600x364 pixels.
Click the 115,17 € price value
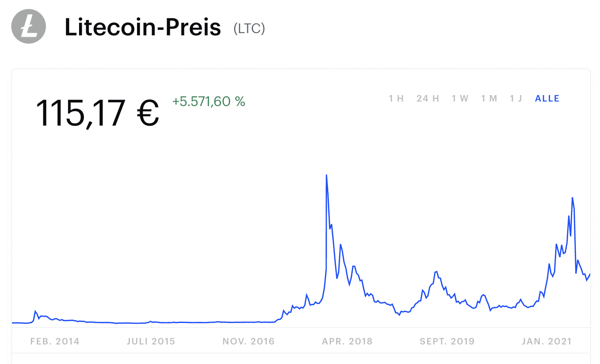[x=97, y=112]
